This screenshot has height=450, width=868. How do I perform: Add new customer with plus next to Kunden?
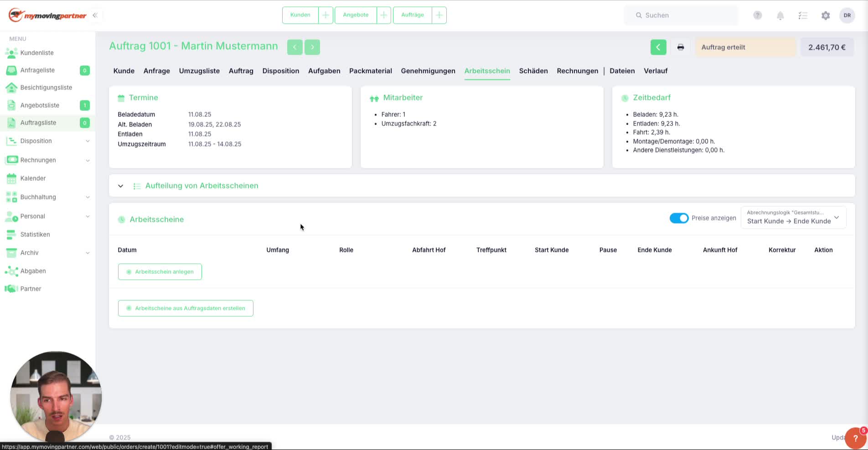coord(325,15)
